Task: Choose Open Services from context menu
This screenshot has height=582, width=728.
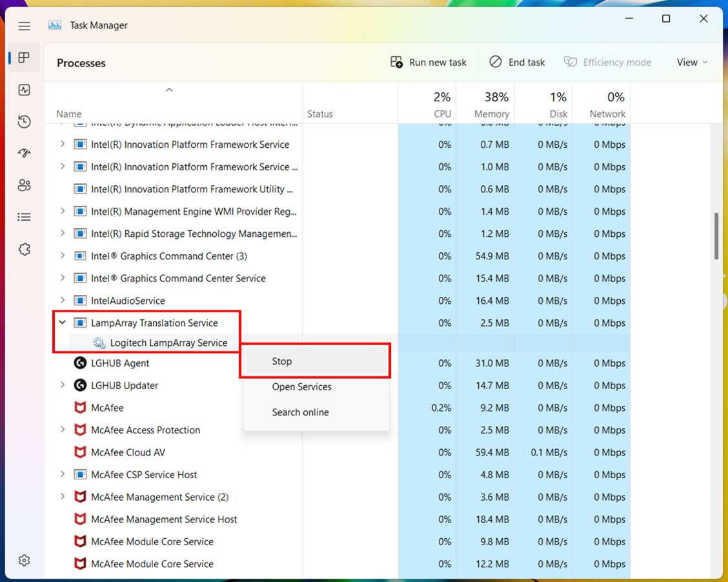Action: pos(317,386)
